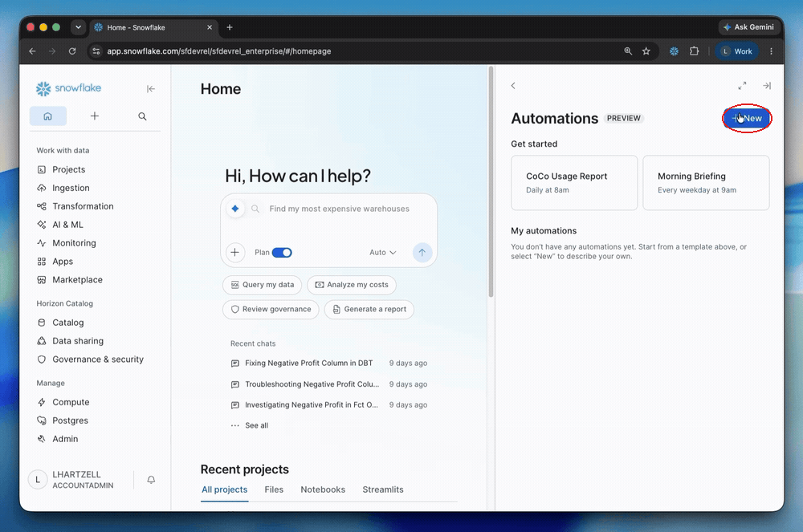Open the Notebooks tab
The width and height of the screenshot is (803, 532).
tap(323, 489)
